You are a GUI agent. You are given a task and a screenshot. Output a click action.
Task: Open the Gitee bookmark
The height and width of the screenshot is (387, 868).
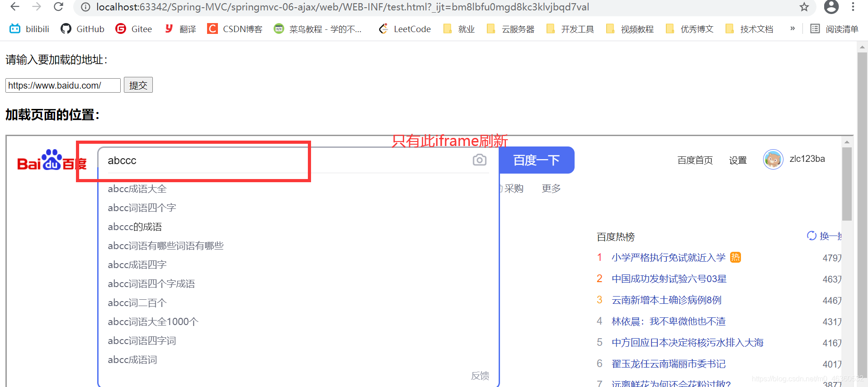click(x=134, y=29)
